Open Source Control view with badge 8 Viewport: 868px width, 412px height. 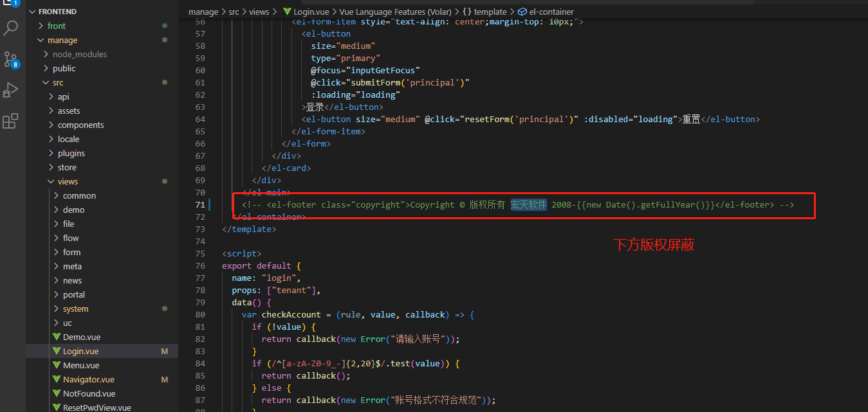pos(11,60)
